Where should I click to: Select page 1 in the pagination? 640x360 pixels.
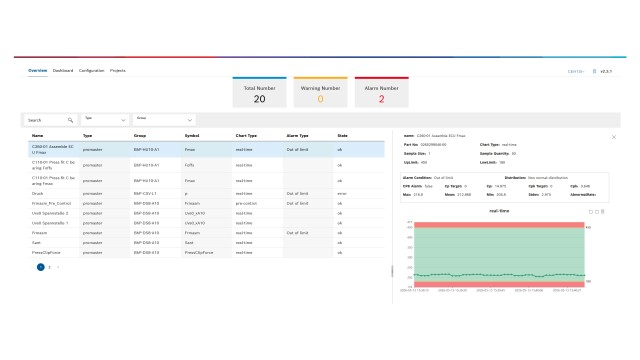[x=40, y=267]
